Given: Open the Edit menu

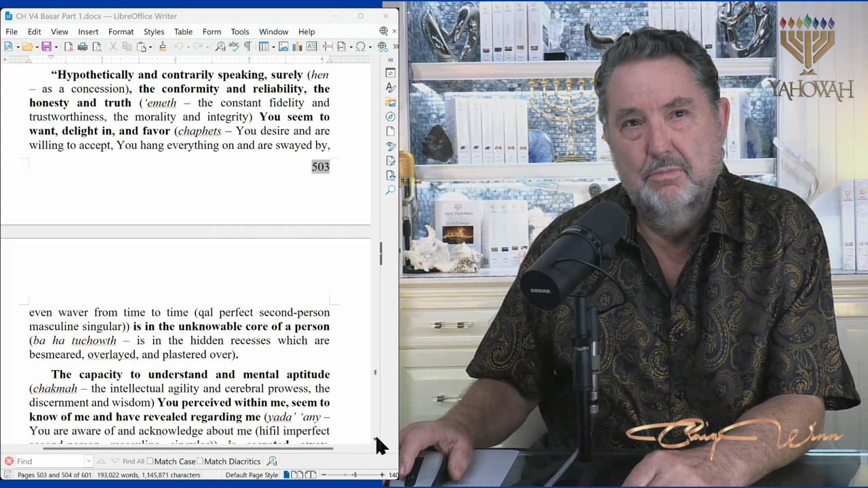Looking at the screenshot, I should coord(35,32).
